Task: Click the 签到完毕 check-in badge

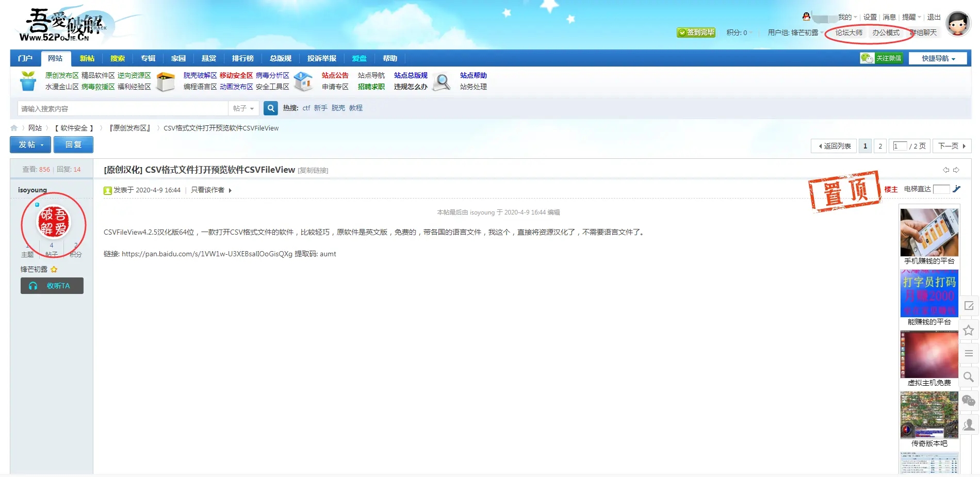Action: (x=696, y=32)
